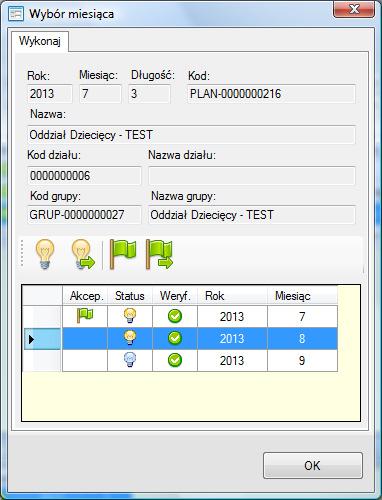Screen dimensions: 382x500
Task: Click the status bulb in month 8 row
Action: pyautogui.click(x=130, y=338)
